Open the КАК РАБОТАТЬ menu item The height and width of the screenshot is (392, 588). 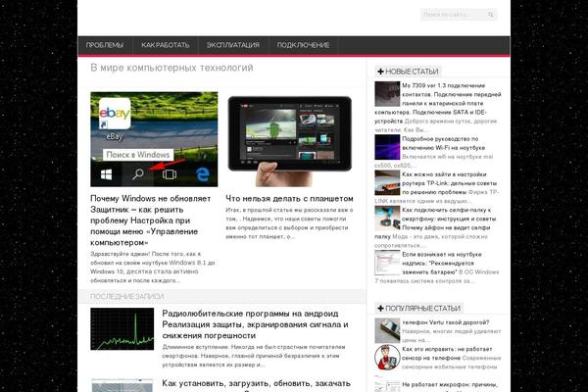(166, 45)
